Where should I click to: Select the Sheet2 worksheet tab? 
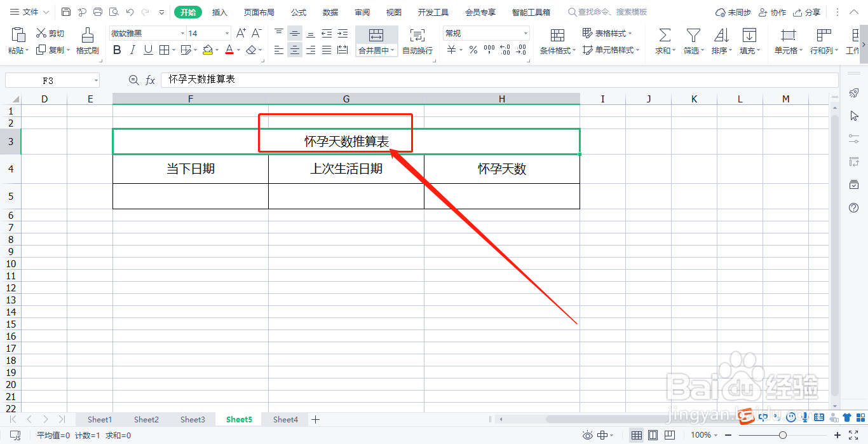click(x=146, y=419)
